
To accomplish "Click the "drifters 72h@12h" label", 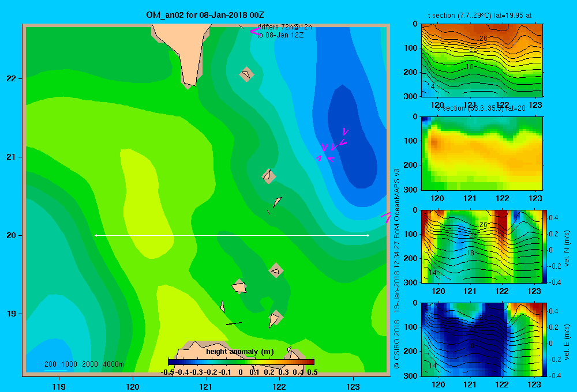I will tap(284, 27).
